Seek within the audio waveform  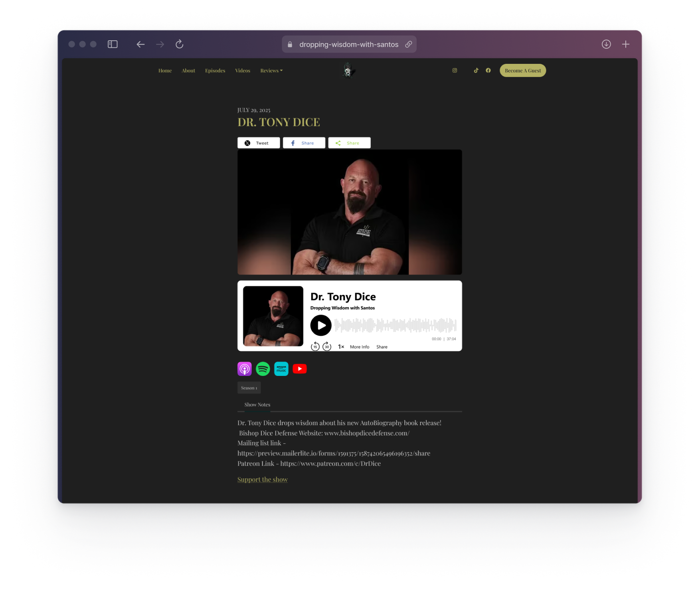point(395,326)
